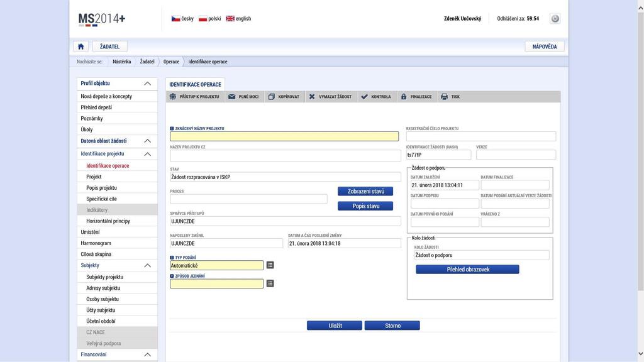The width and height of the screenshot is (644, 362).
Task: Open Popis projektu in sidebar
Action: 117,188
